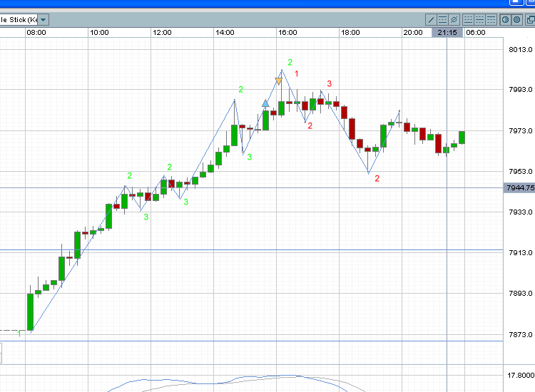
Task: Select the red wave label 1 near the top
Action: click(297, 73)
